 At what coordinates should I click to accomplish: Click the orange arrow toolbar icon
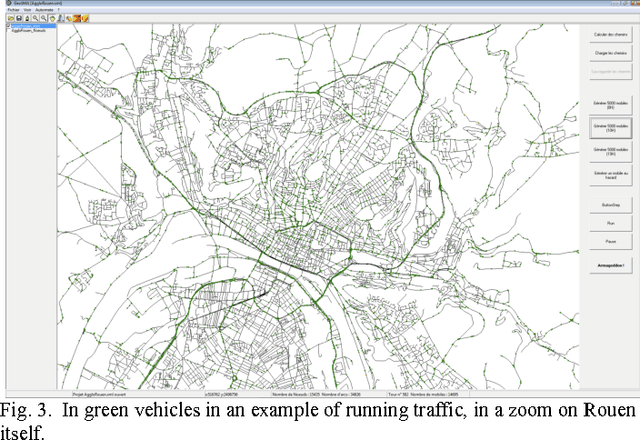click(x=77, y=18)
